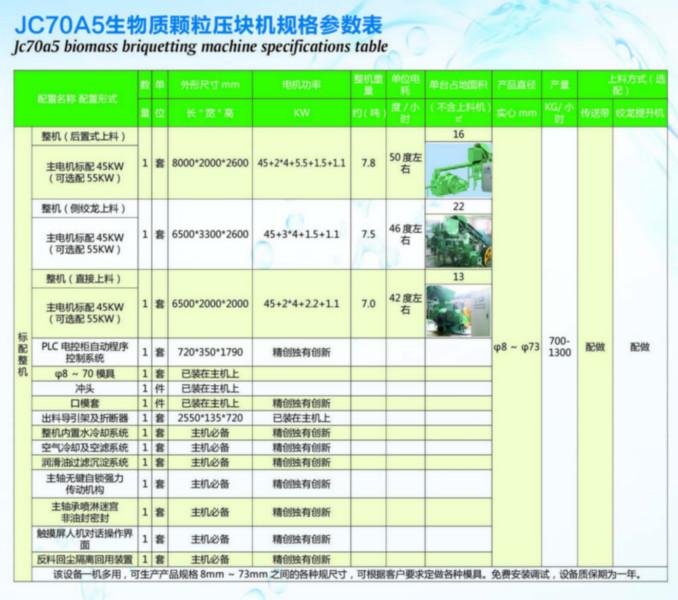Click the row label '主轴承喷淋迷宫非油封密封'
This screenshot has width=678, height=600.
pyautogui.click(x=85, y=512)
